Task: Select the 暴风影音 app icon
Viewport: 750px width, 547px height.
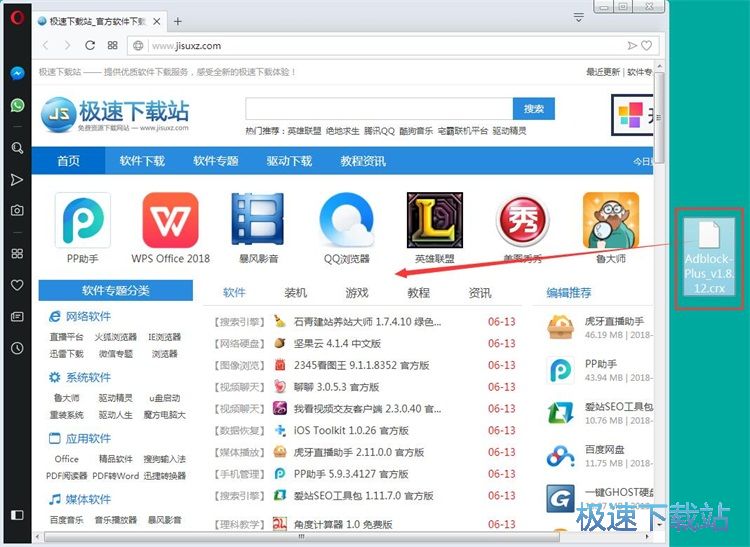Action: [258, 219]
